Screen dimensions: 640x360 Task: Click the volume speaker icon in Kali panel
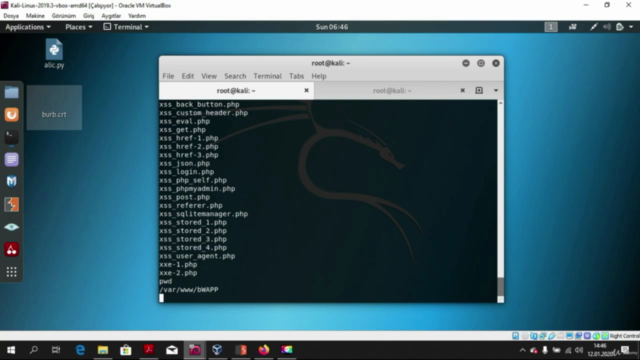tap(607, 27)
